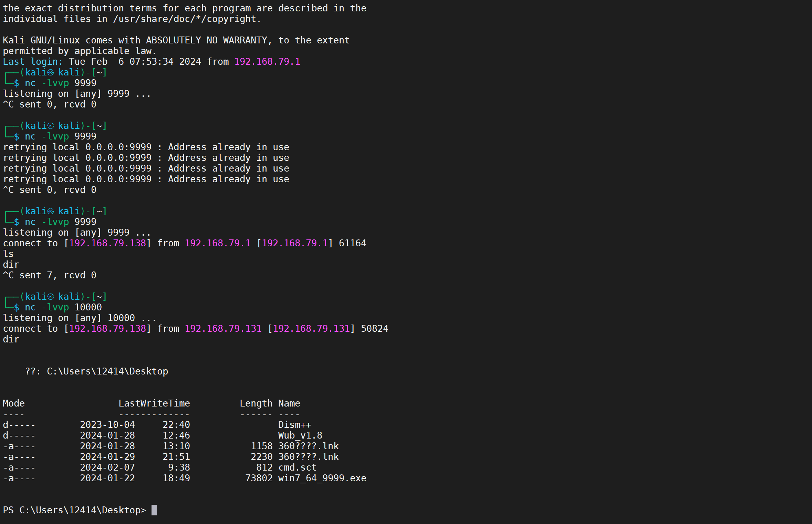Click the Name column header
The image size is (812, 524).
[289, 403]
